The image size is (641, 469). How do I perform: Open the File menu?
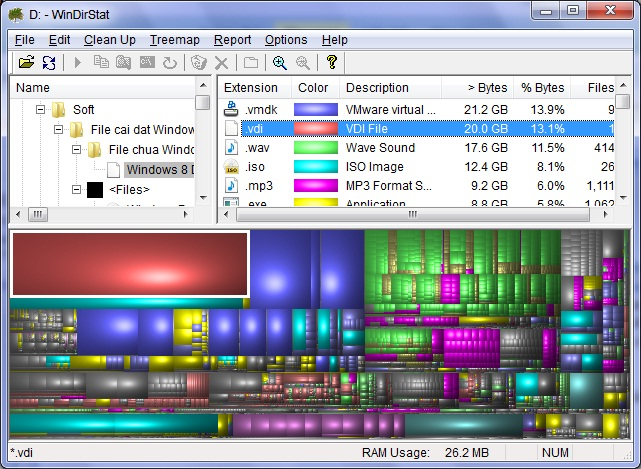(x=25, y=40)
